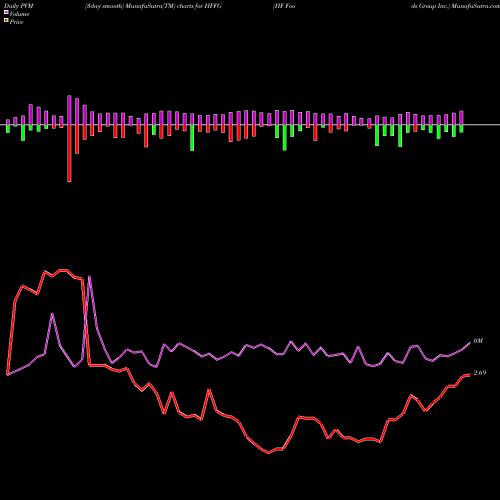Click the highest peak of the purple volume line
Image resolution: width=500 pixels, height=500 pixels.
89,276
